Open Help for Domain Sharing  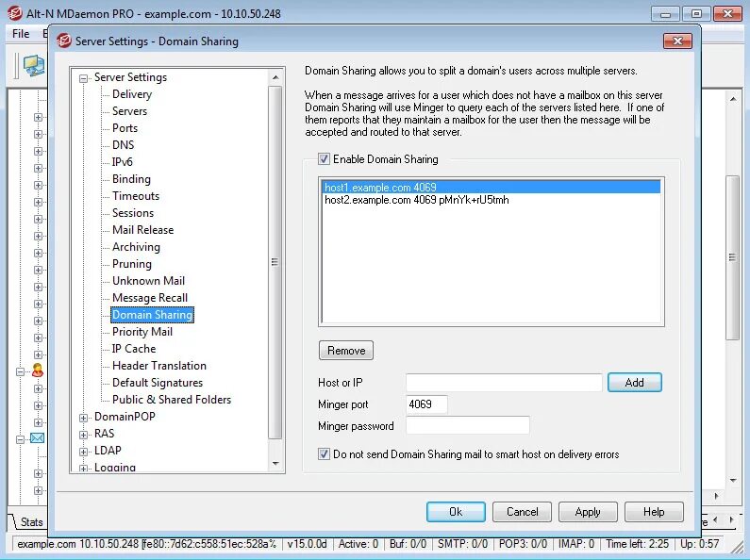coord(654,512)
